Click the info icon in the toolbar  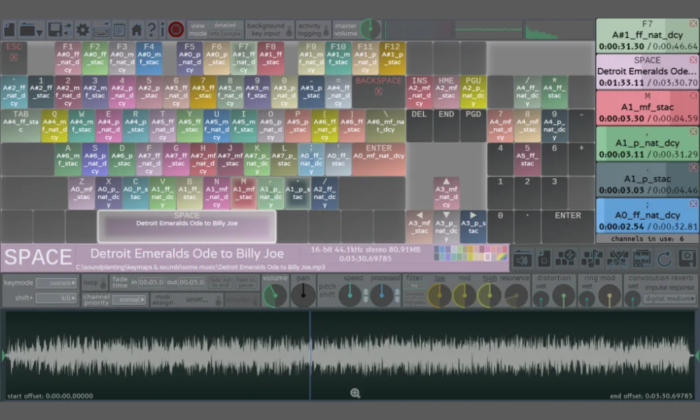coord(163,30)
